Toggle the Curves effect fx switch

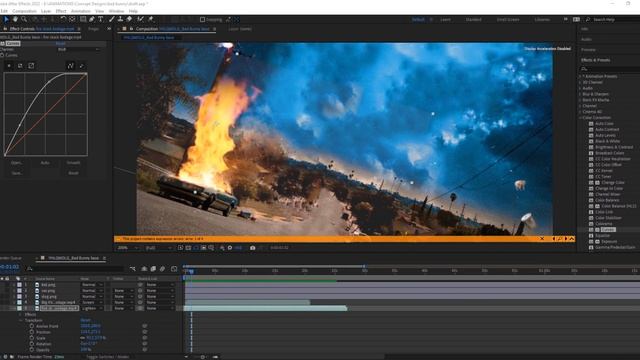coord(2,43)
